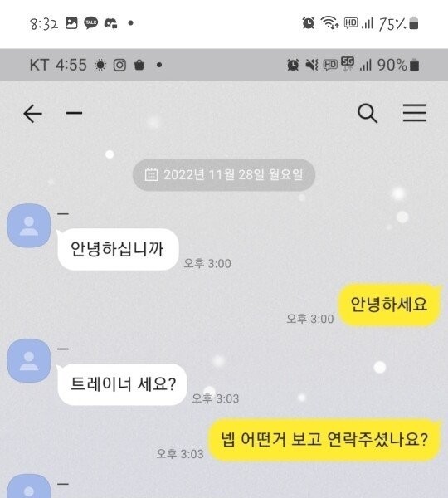448x498 pixels.
Task: Select the yellow 안녕하세요 message bubble
Action: [x=389, y=305]
